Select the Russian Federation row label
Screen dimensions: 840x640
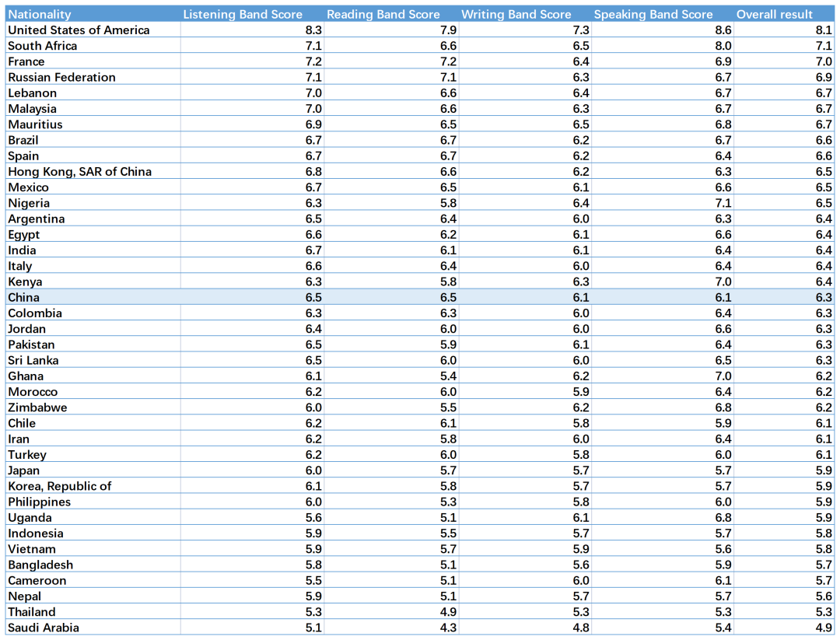pos(61,77)
